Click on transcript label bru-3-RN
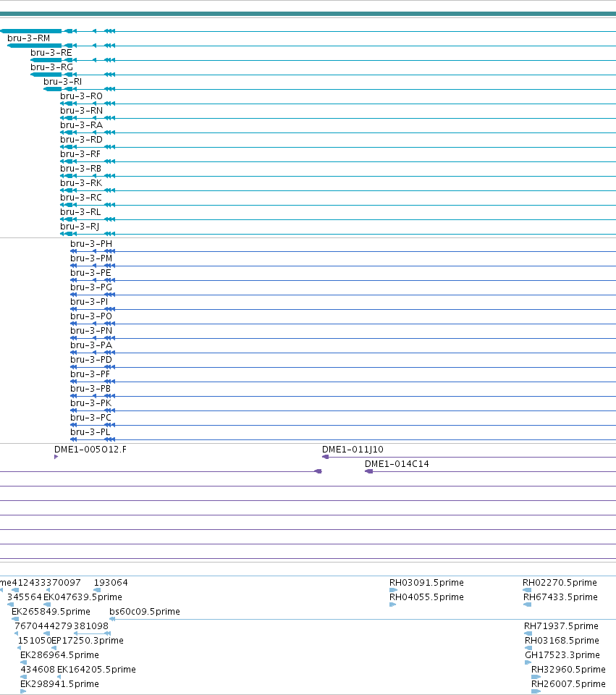Image resolution: width=616 pixels, height=695 pixels. coord(81,110)
